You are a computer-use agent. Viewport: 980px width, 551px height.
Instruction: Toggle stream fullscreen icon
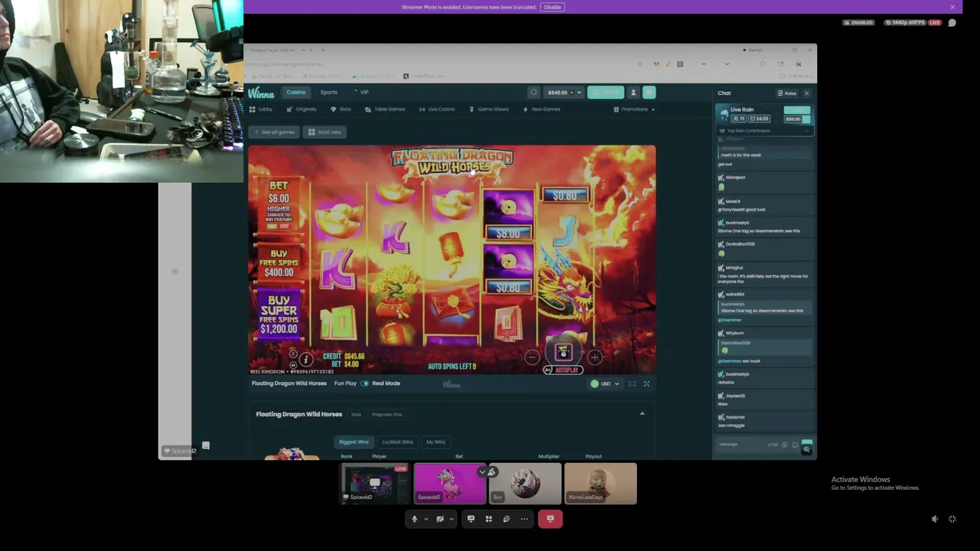[952, 519]
